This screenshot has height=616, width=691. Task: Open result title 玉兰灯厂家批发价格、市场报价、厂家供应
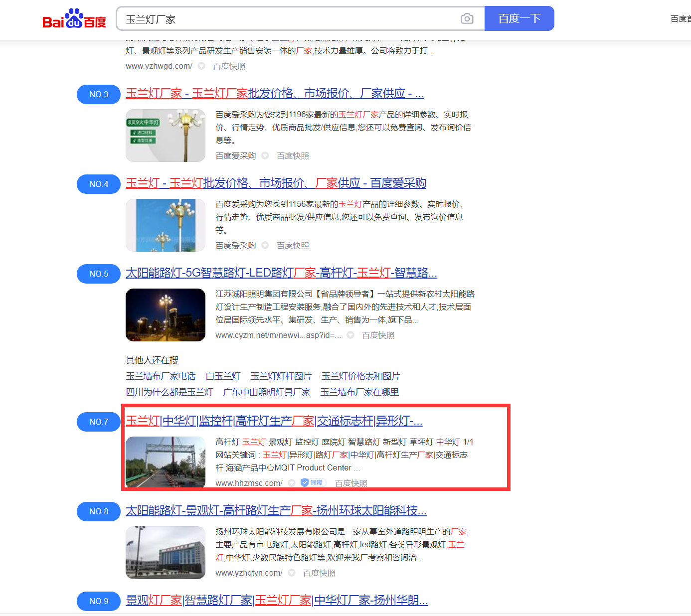[275, 94]
